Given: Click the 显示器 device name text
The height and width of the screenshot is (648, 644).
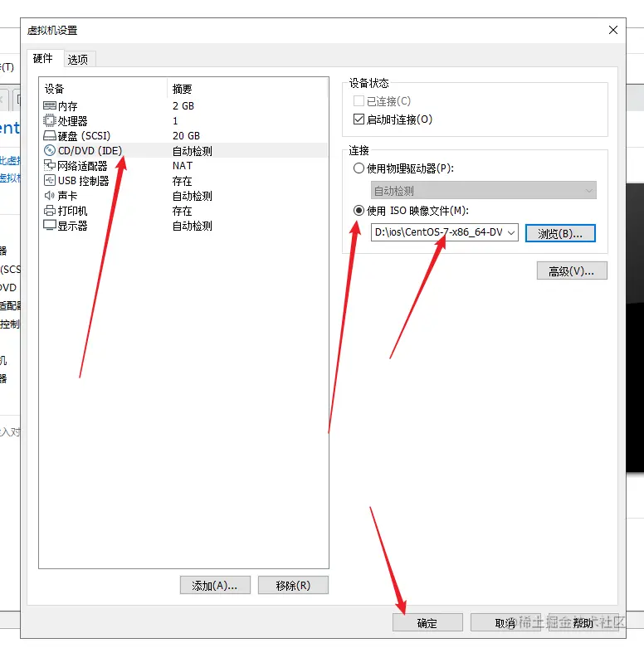Looking at the screenshot, I should (72, 226).
